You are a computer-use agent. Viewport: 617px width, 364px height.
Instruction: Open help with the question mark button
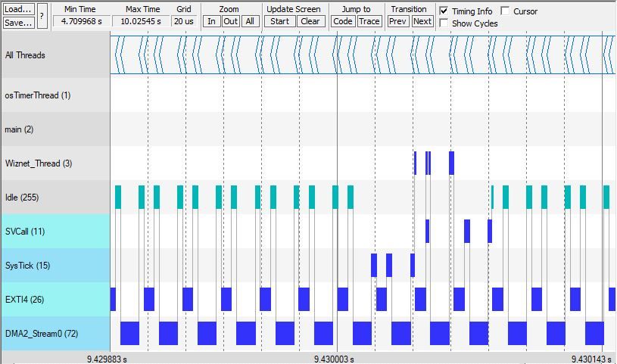click(x=42, y=16)
